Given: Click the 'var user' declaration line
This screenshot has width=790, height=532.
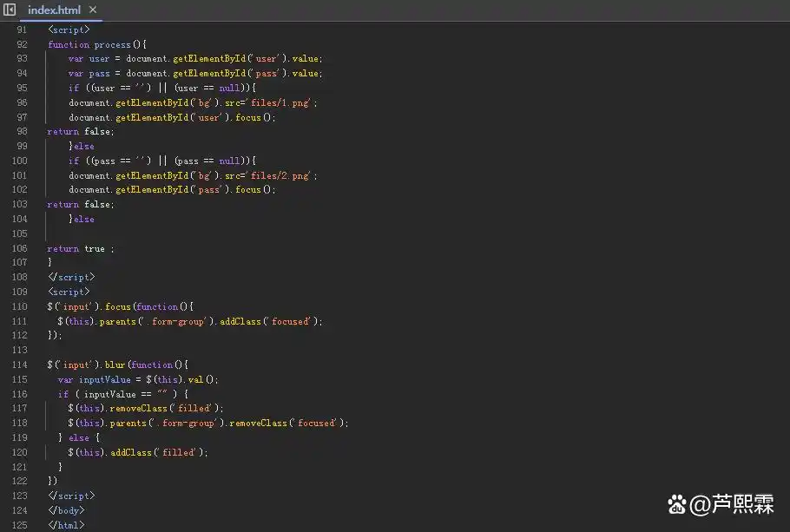Looking at the screenshot, I should point(195,59).
